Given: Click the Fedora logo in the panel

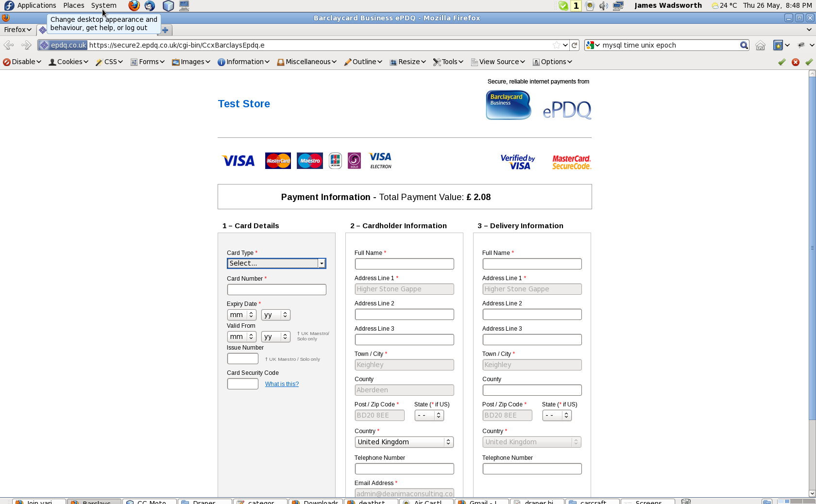Looking at the screenshot, I should click(9, 6).
